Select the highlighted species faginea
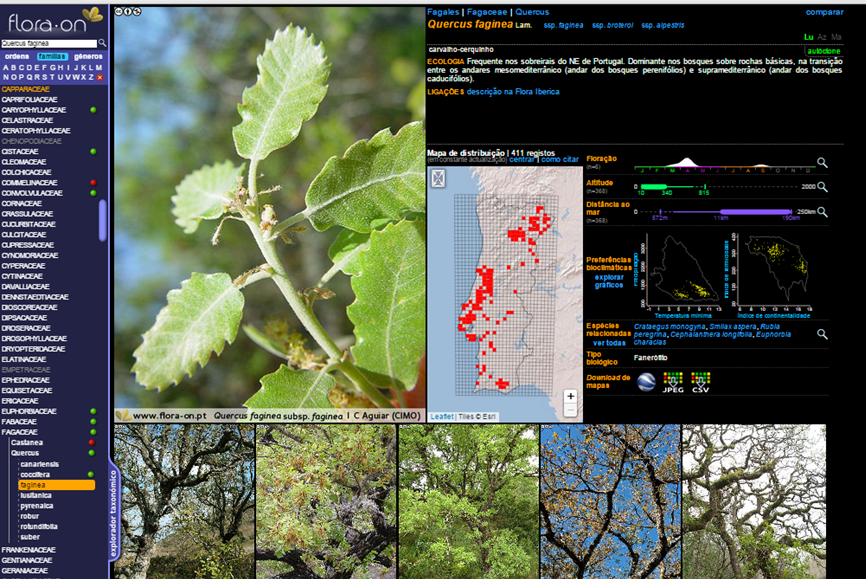The height and width of the screenshot is (579, 866). [57, 485]
